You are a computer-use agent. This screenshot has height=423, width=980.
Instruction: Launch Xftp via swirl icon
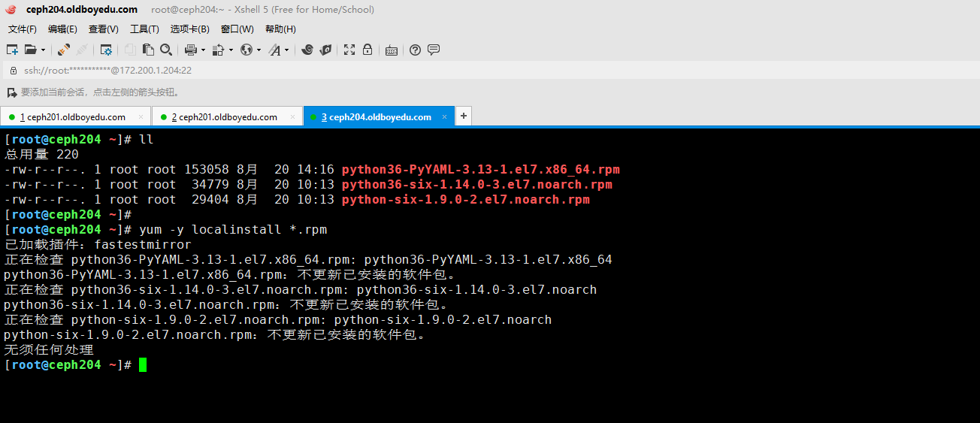click(307, 50)
